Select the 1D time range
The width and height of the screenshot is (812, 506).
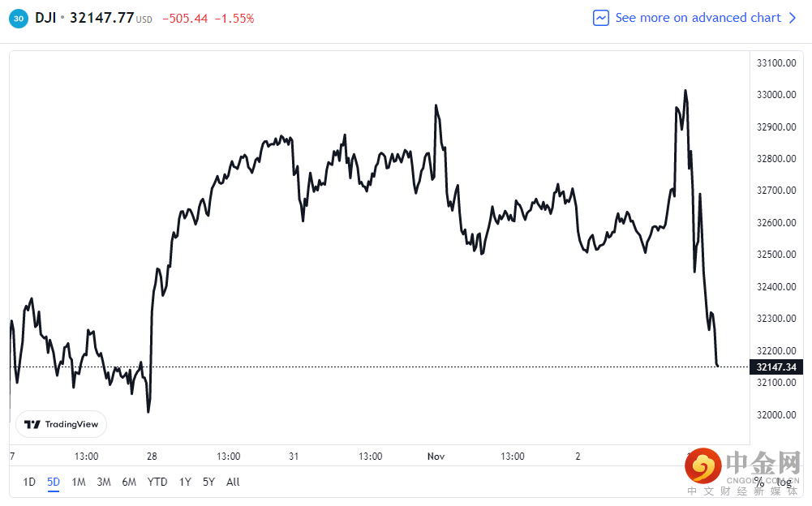click(x=29, y=482)
